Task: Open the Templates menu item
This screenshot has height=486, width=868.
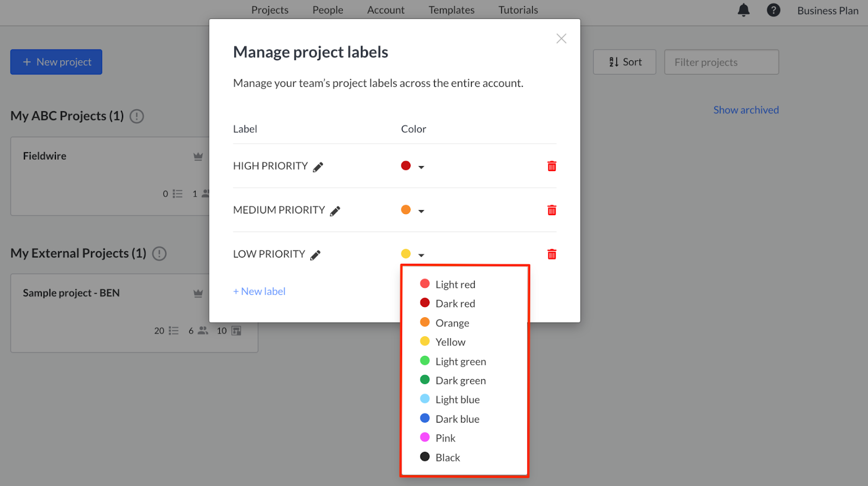Action: 451,10
